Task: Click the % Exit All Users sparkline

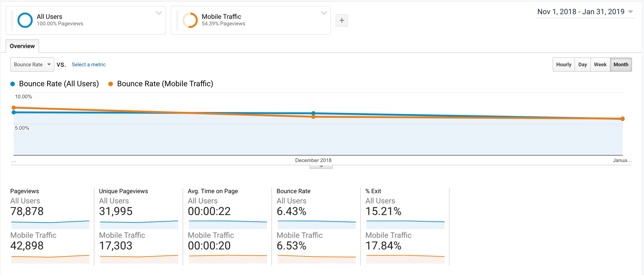Action: pyautogui.click(x=405, y=224)
